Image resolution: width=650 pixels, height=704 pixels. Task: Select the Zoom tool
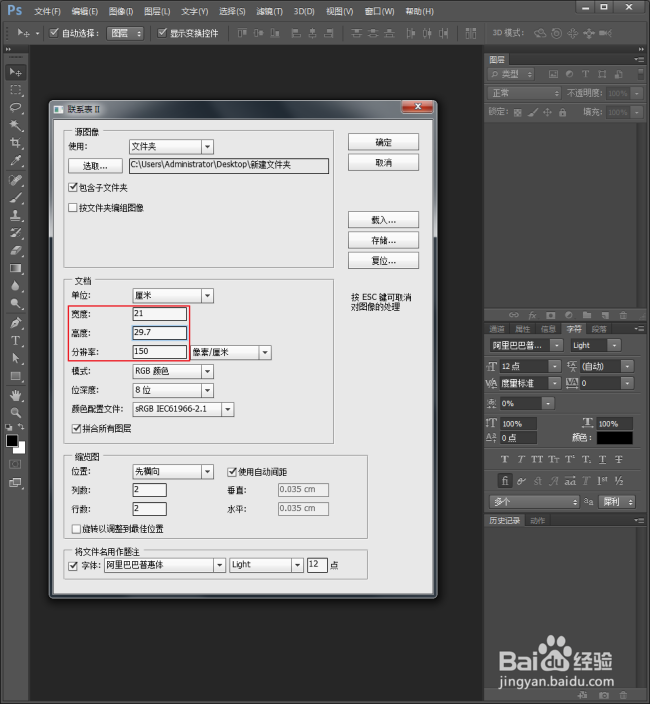click(16, 413)
